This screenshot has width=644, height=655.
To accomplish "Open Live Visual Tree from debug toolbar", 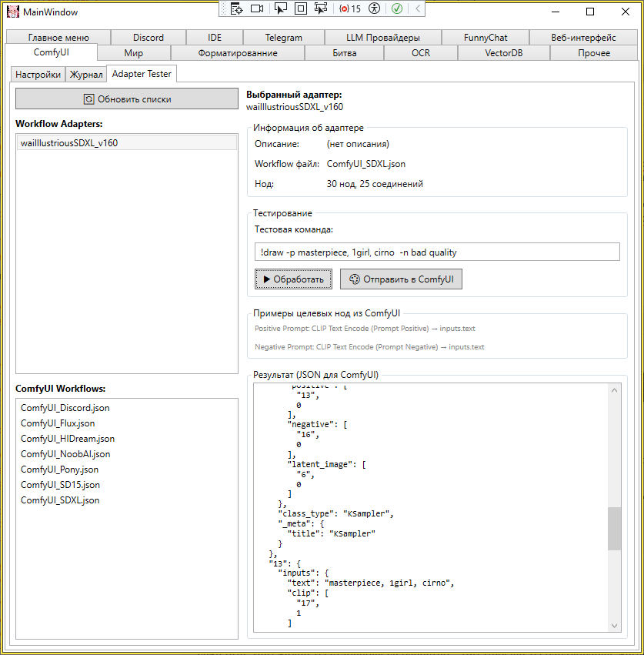I will coord(236,8).
